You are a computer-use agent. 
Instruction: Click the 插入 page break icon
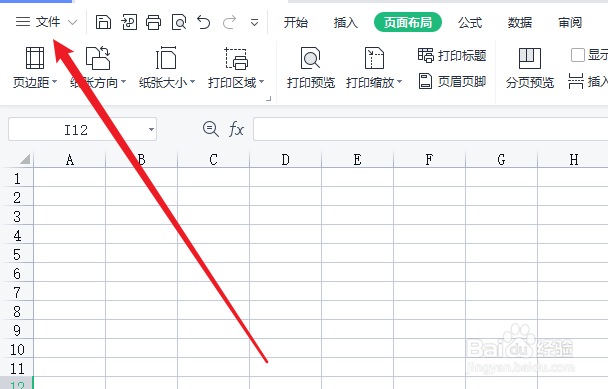point(576,81)
